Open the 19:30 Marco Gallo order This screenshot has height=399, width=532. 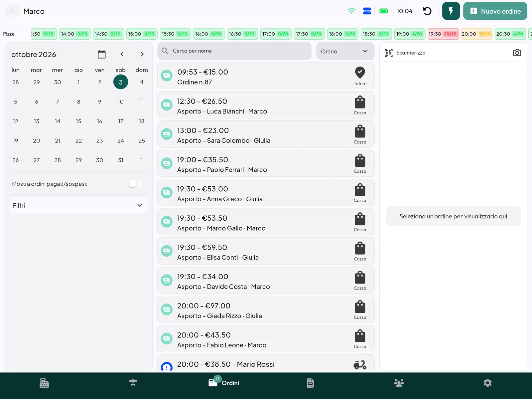pos(266,222)
